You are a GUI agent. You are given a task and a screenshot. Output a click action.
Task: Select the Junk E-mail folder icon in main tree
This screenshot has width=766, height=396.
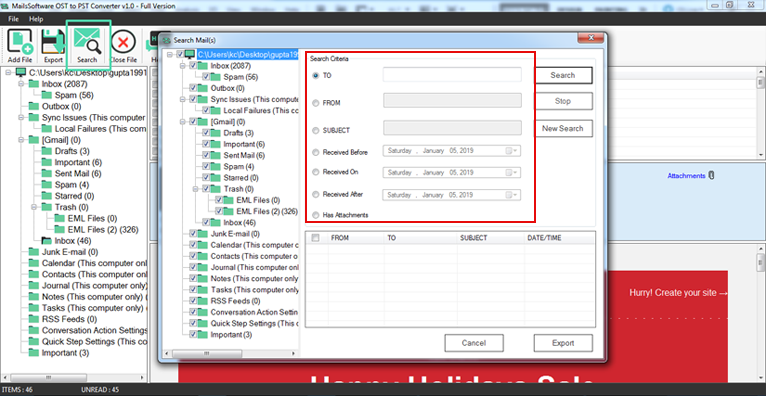34,252
